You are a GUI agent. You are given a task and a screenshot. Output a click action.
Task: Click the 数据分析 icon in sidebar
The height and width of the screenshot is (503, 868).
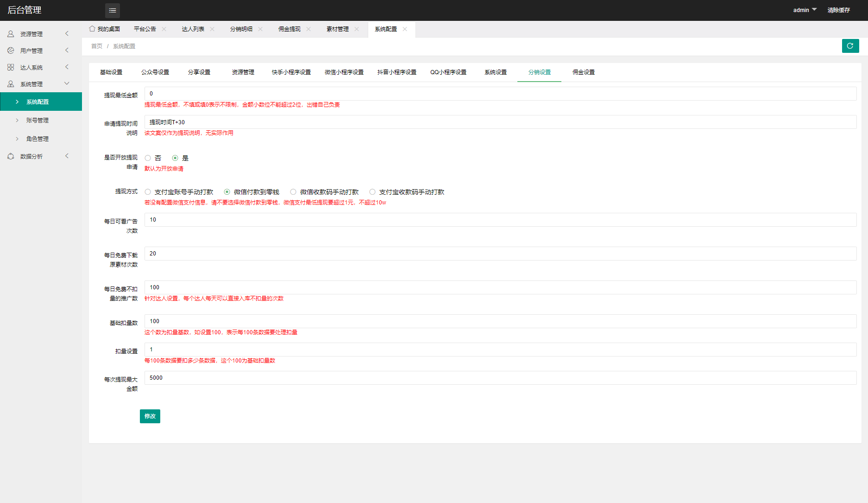pyautogui.click(x=11, y=156)
